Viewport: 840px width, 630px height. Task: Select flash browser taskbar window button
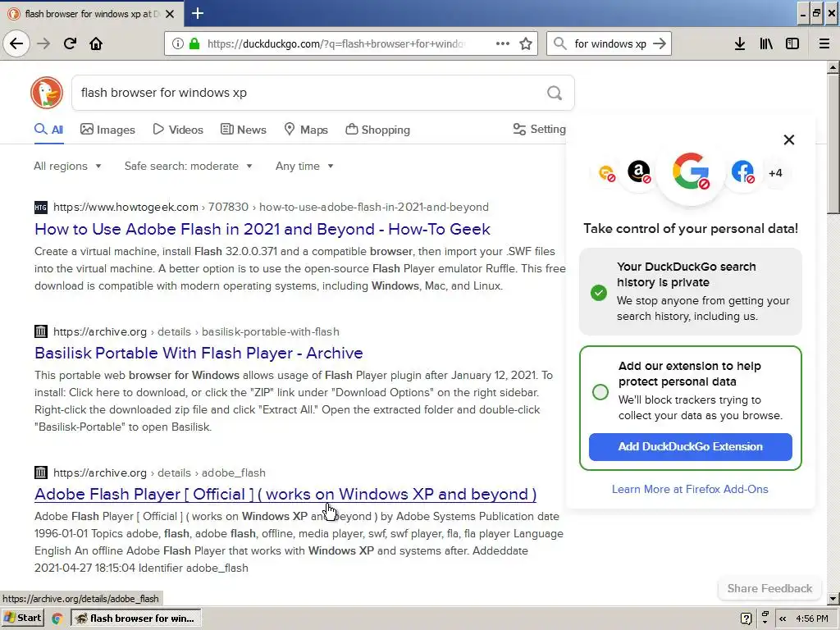tap(137, 619)
